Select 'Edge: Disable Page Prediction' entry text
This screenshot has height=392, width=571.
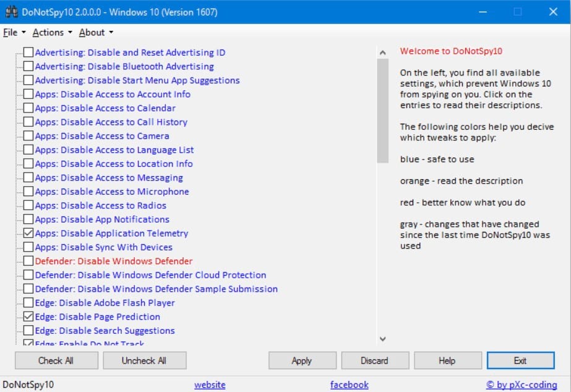(98, 317)
